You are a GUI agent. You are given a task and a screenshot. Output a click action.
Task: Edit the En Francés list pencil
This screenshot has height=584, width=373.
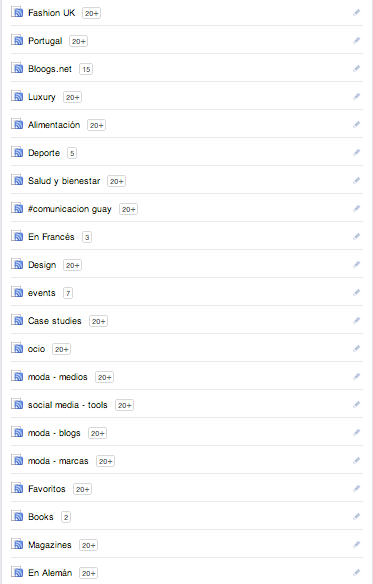pyautogui.click(x=357, y=236)
